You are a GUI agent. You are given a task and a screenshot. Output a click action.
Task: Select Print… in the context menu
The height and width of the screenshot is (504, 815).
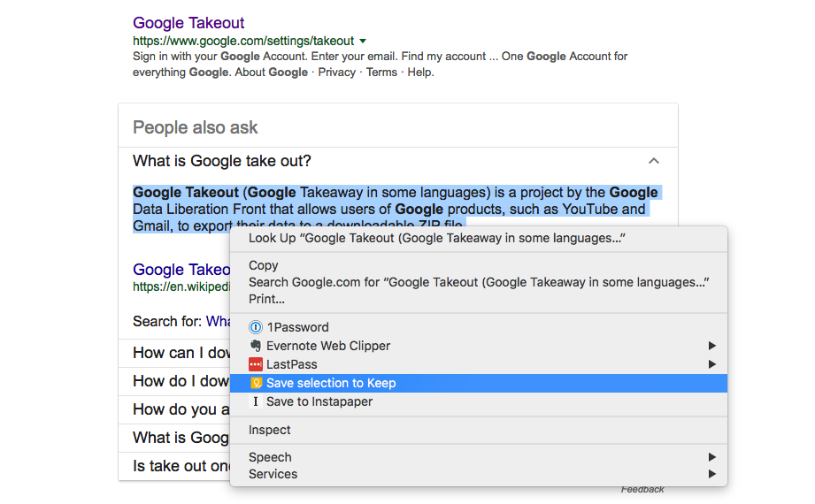click(266, 299)
